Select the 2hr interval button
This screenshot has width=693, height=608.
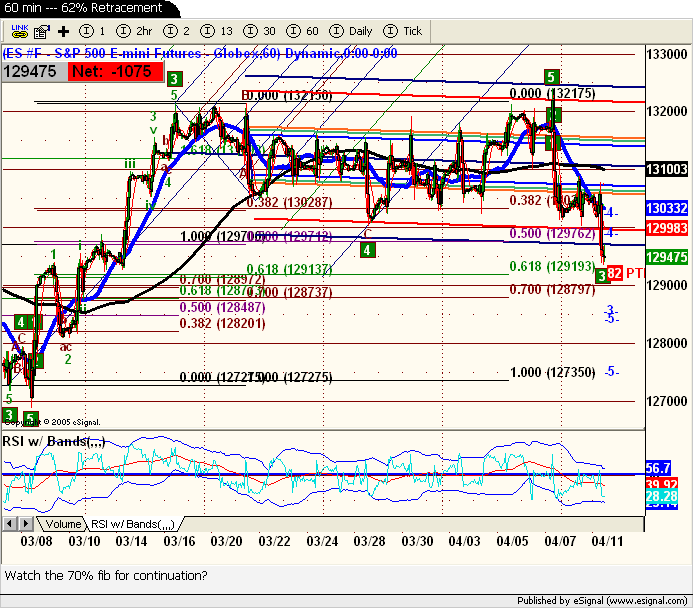click(135, 31)
